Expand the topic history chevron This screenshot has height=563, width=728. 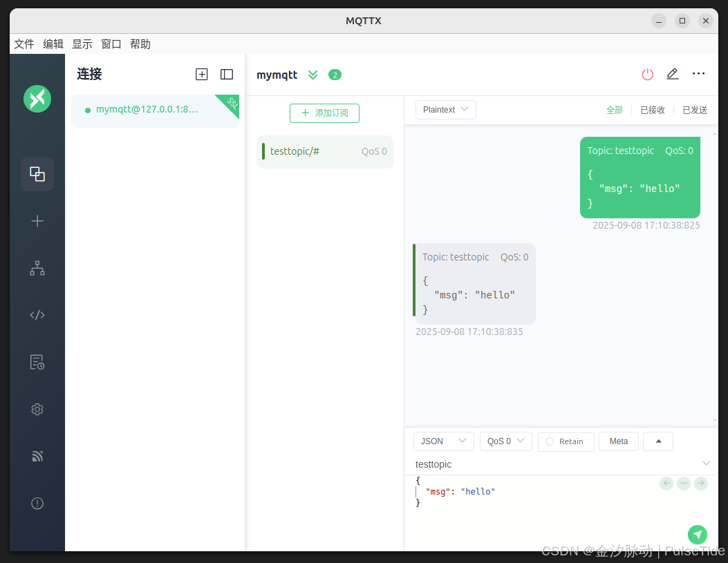click(706, 464)
